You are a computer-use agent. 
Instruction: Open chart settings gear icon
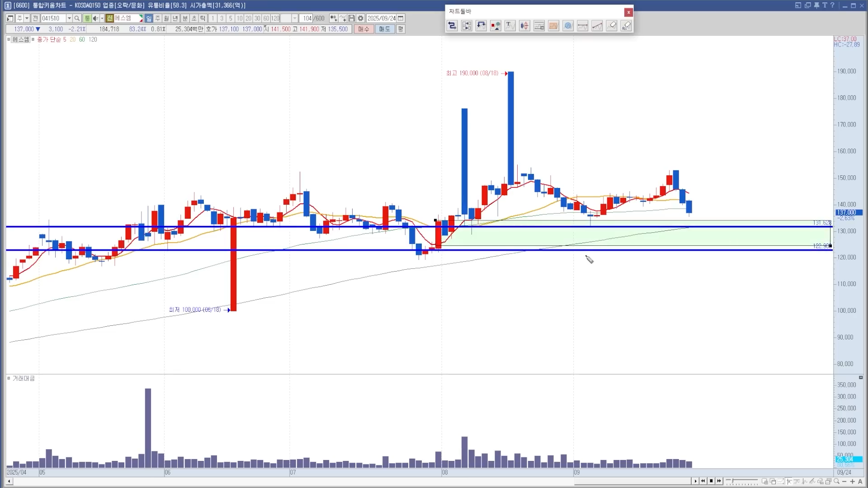360,19
